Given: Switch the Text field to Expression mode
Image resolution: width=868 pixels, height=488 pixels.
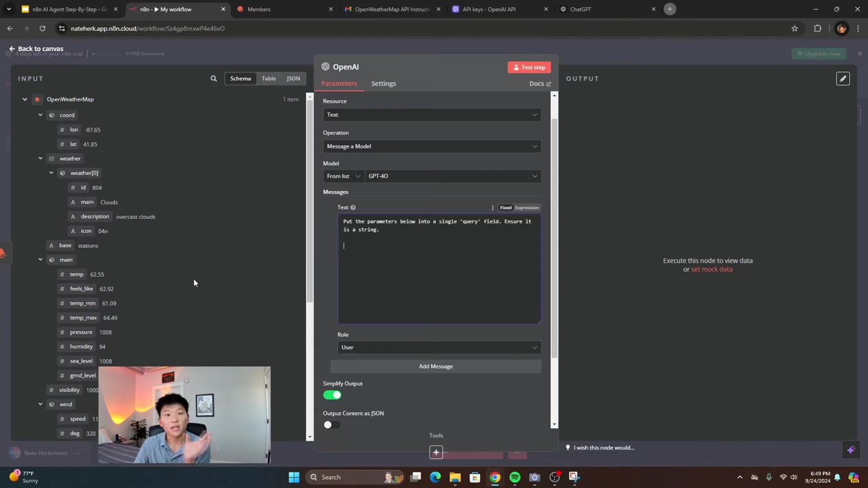Looking at the screenshot, I should pos(527,208).
